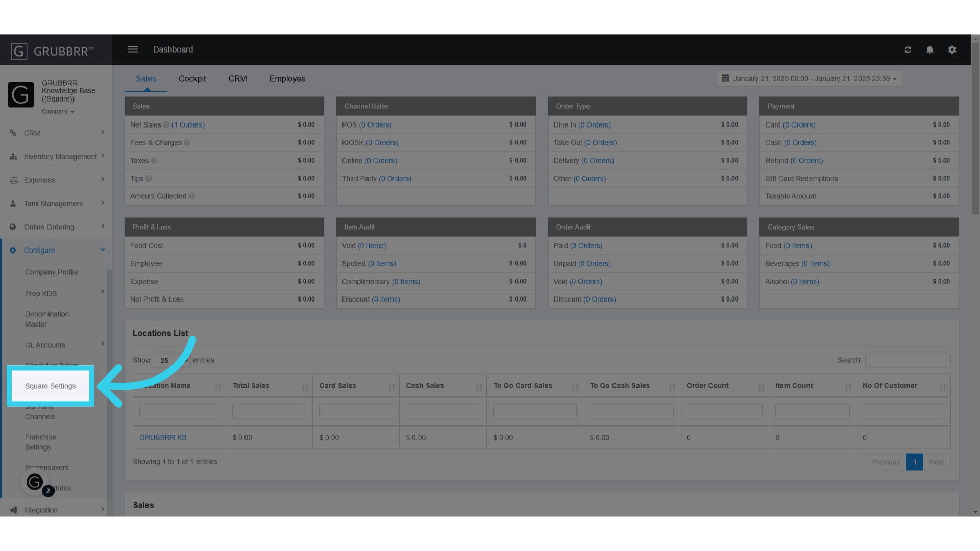The width and height of the screenshot is (980, 551).
Task: Click the help icon beside Fees & Charges
Action: 187,143
